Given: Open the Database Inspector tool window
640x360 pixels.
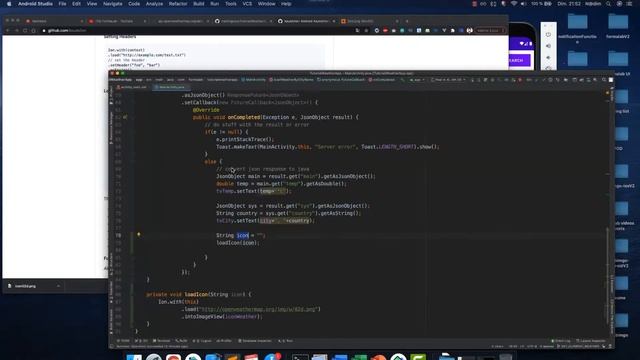Looking at the screenshot, I should click(x=255, y=341).
